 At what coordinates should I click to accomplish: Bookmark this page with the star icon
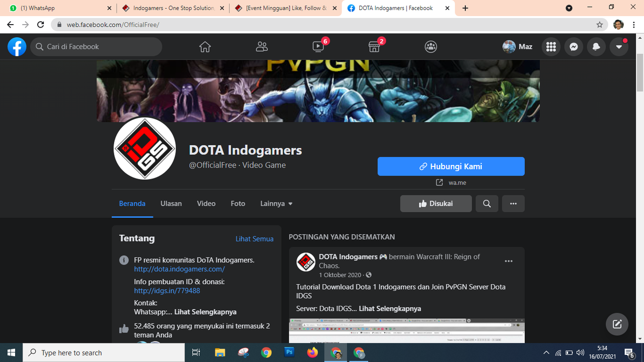pyautogui.click(x=600, y=25)
